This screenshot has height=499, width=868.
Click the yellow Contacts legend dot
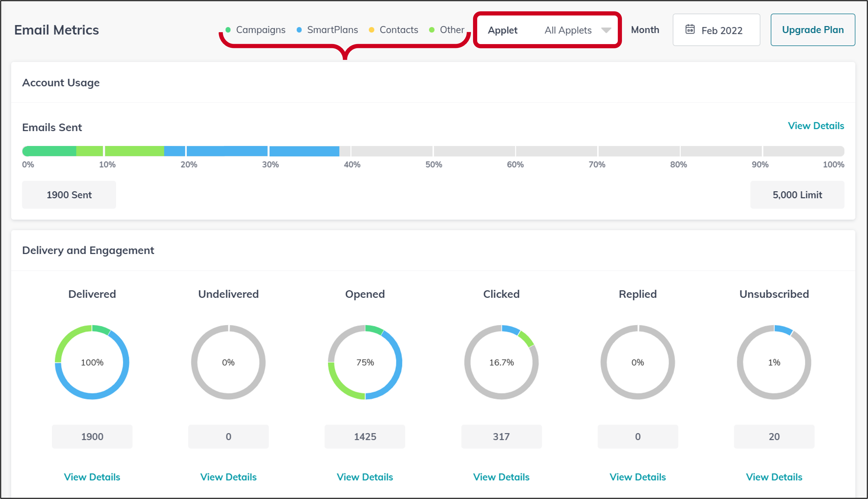(x=371, y=30)
